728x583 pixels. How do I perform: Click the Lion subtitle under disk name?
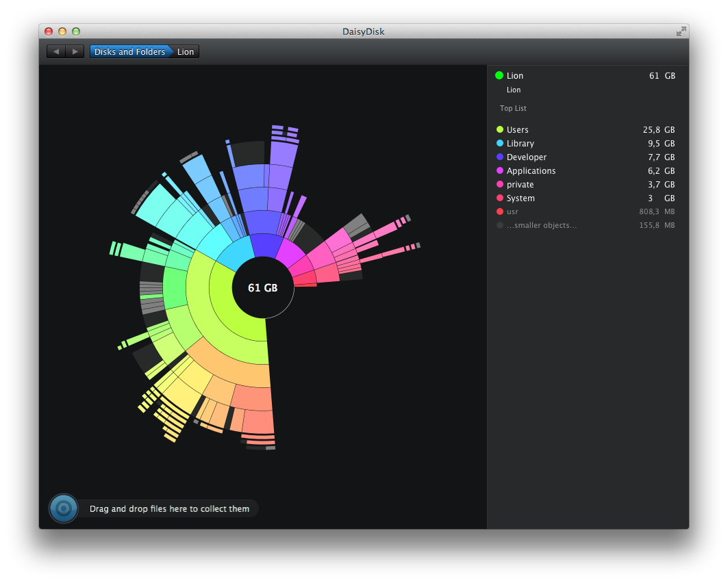point(514,90)
